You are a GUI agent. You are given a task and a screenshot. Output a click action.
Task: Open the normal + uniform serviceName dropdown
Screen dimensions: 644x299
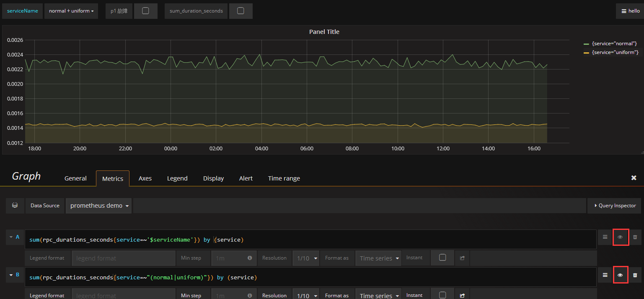[71, 11]
